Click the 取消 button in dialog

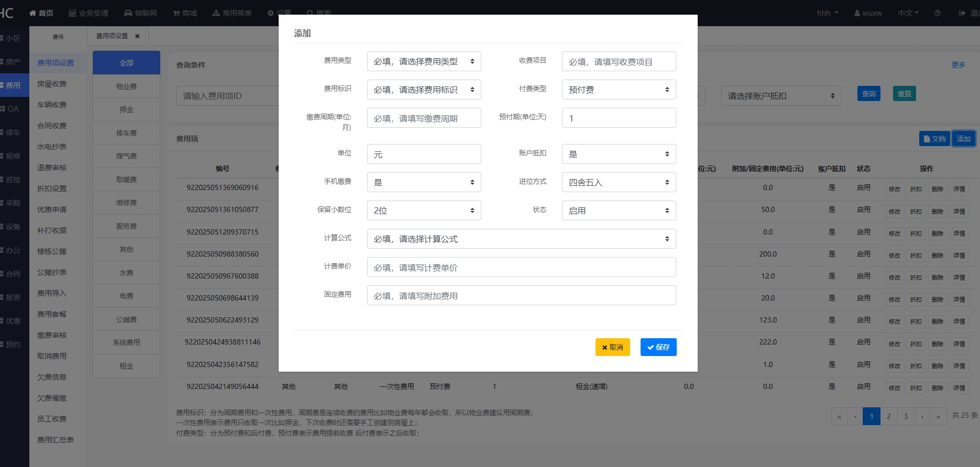click(x=612, y=347)
